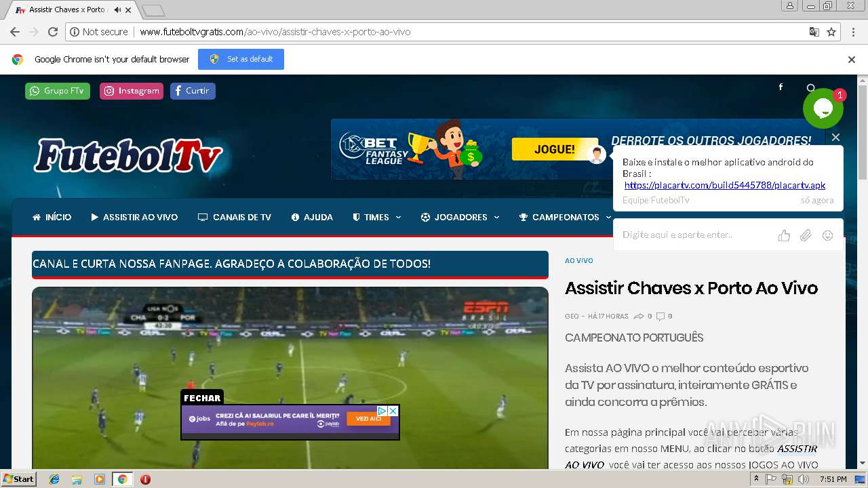Reload the page with the refresh icon
Image resolution: width=868 pixels, height=488 pixels.
(x=53, y=32)
